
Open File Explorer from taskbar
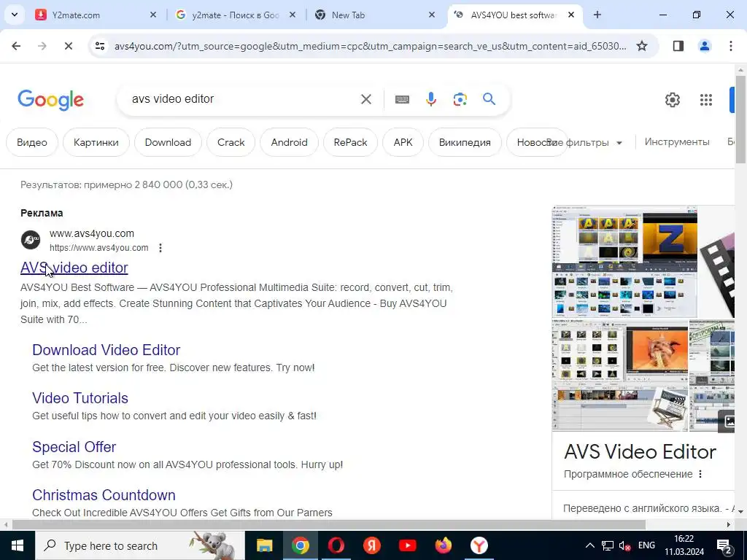264,545
